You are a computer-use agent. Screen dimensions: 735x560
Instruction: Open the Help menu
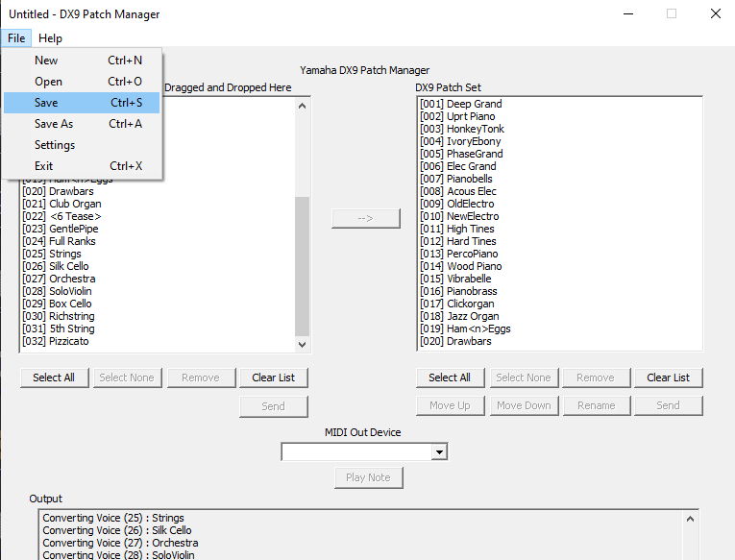[50, 38]
